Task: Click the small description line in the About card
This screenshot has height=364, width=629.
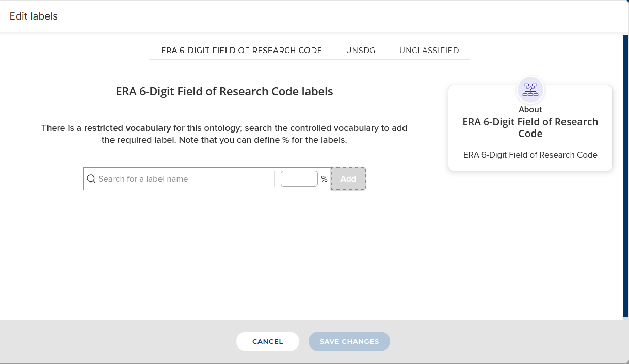Action: coord(530,155)
